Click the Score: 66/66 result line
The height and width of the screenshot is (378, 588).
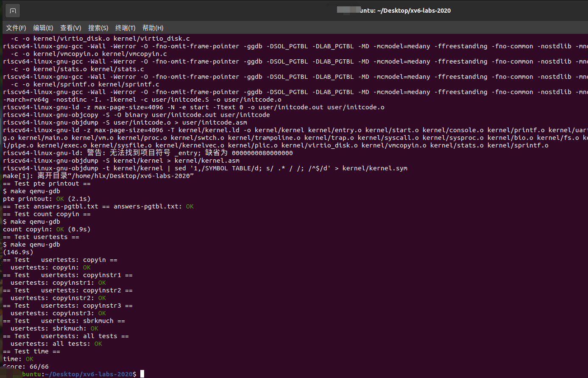26,367
